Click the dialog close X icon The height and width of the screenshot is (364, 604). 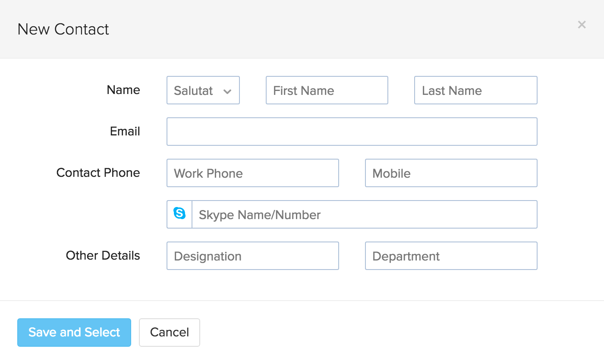click(x=582, y=25)
